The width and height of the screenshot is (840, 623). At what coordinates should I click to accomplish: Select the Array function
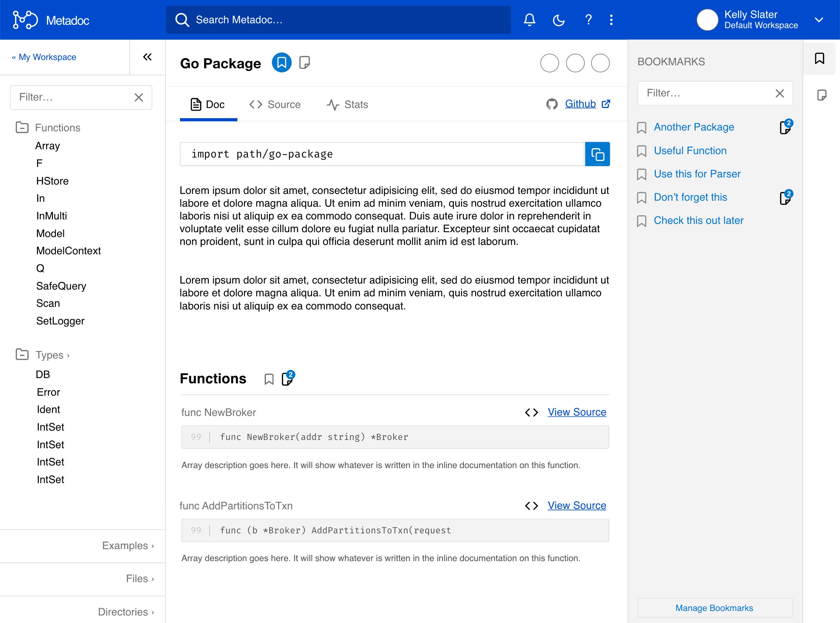pos(48,146)
